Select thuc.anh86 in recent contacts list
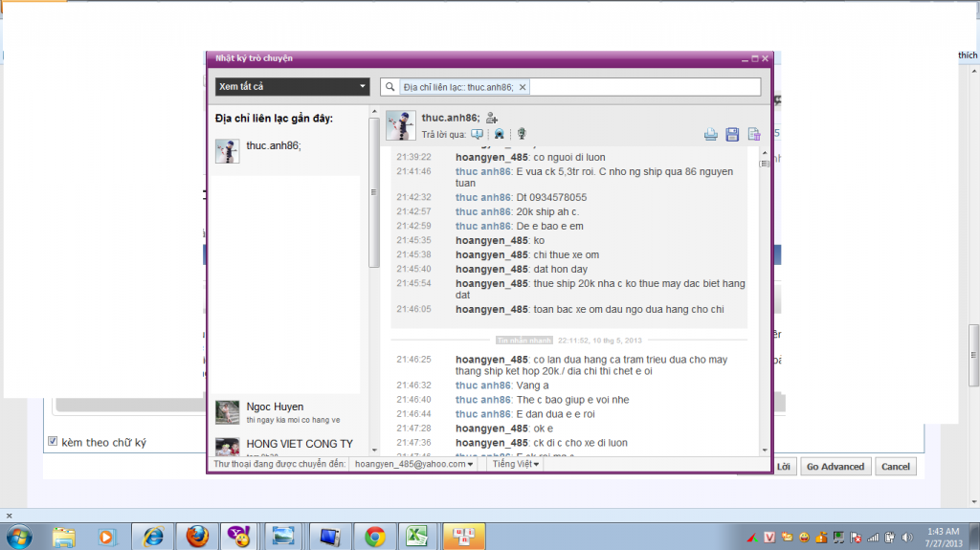980x550 pixels. [x=273, y=146]
